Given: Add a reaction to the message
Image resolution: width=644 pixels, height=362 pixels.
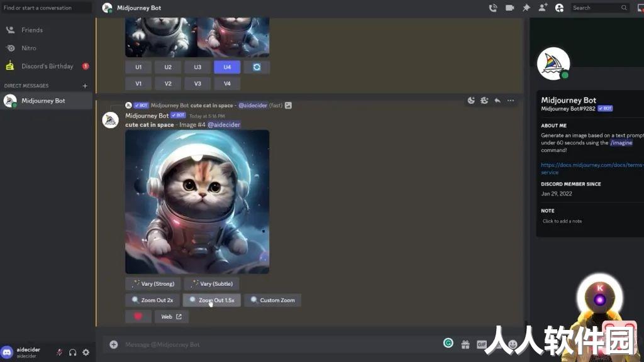Looking at the screenshot, I should tap(471, 101).
